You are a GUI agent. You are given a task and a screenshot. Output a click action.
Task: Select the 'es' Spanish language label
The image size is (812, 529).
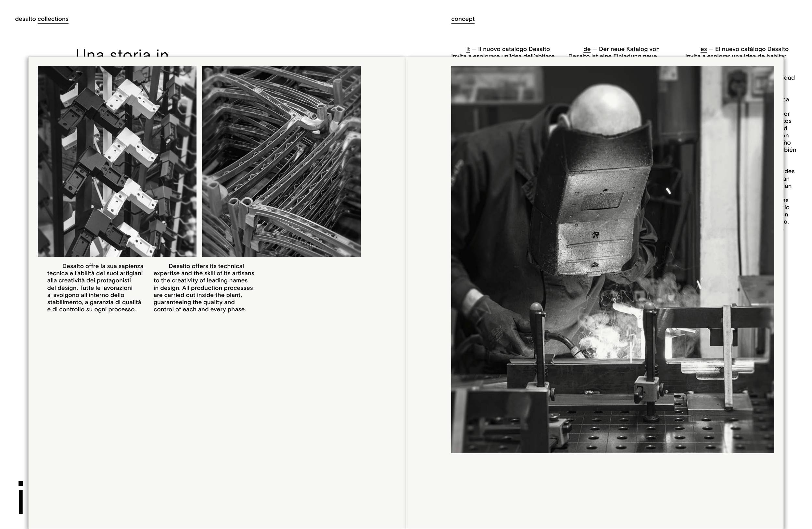pyautogui.click(x=703, y=49)
